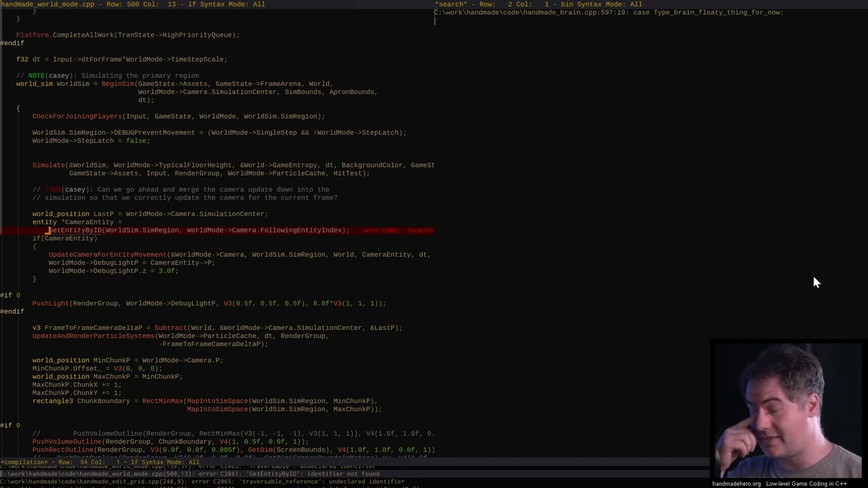Open the handmade_brain.cpp:597 search result
The height and width of the screenshot is (488, 868).
pyautogui.click(x=608, y=12)
